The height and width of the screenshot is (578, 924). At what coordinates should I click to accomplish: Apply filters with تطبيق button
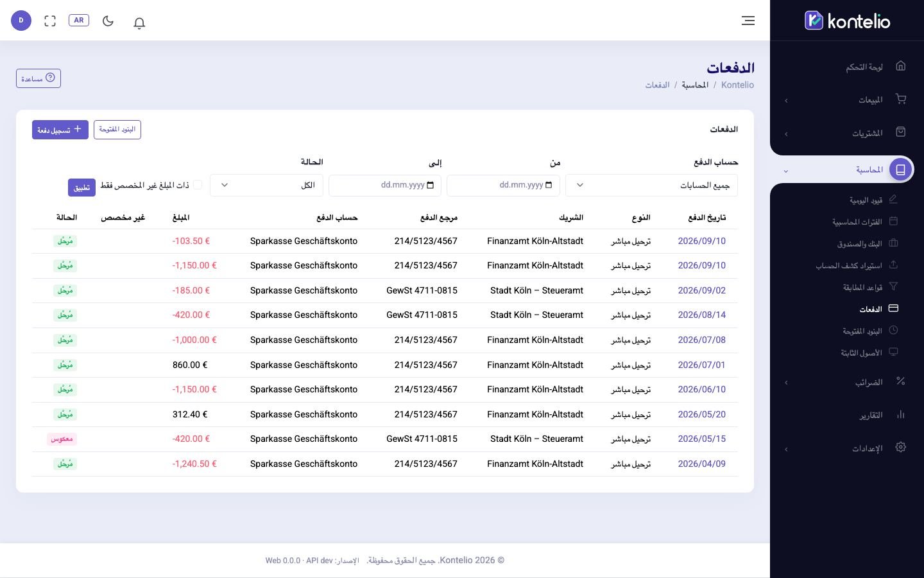coord(81,188)
